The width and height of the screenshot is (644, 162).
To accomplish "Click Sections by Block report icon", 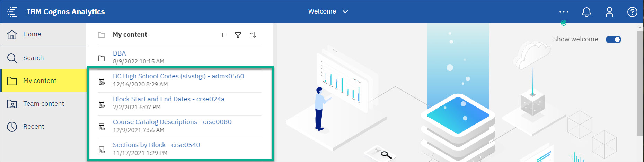I will pos(102,150).
